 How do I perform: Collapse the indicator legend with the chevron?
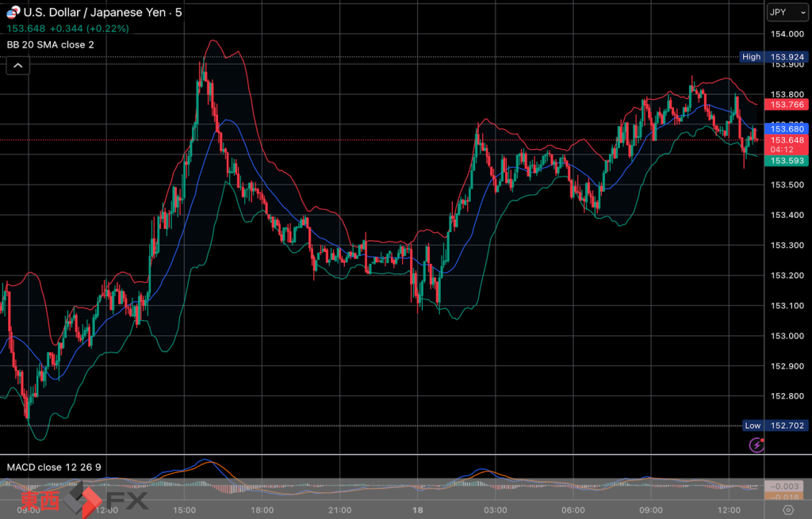[x=17, y=66]
